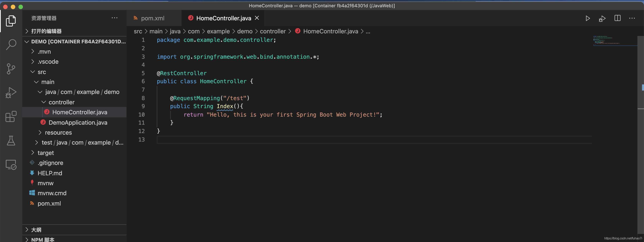Expand the test / java / com folder
Viewport: 644px width, 242px height.
pyautogui.click(x=74, y=142)
